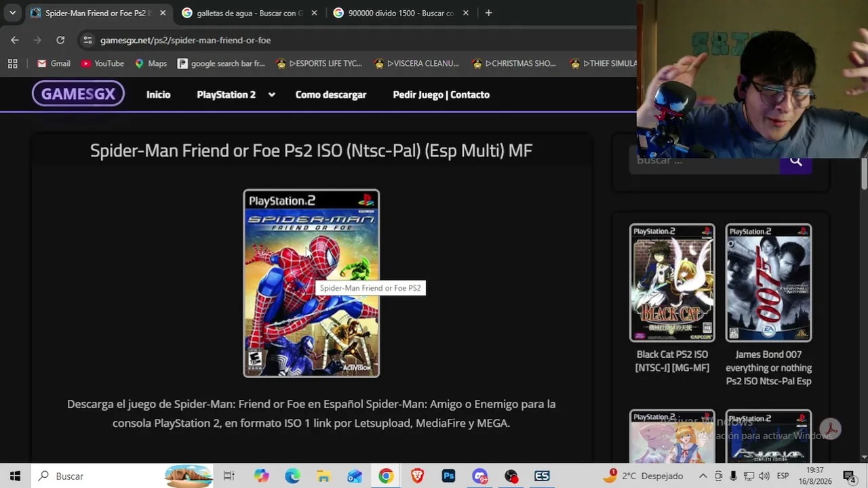Open Photoshop from the taskbar
Image resolution: width=868 pixels, height=488 pixels.
point(448,476)
